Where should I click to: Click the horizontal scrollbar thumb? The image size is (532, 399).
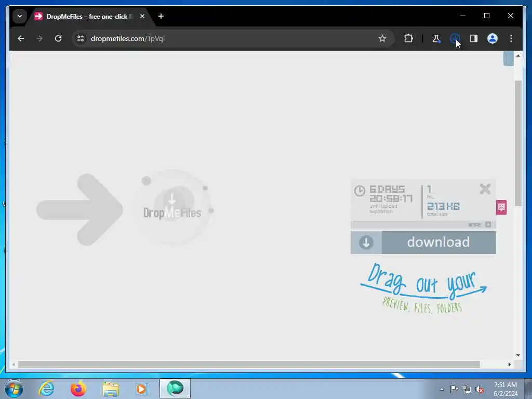tap(249, 364)
